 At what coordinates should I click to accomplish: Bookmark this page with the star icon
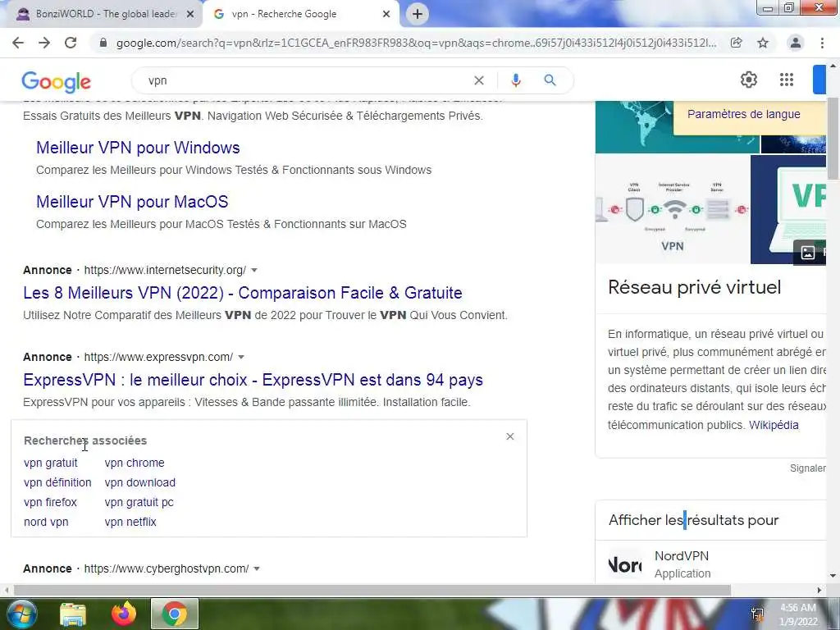(763, 43)
